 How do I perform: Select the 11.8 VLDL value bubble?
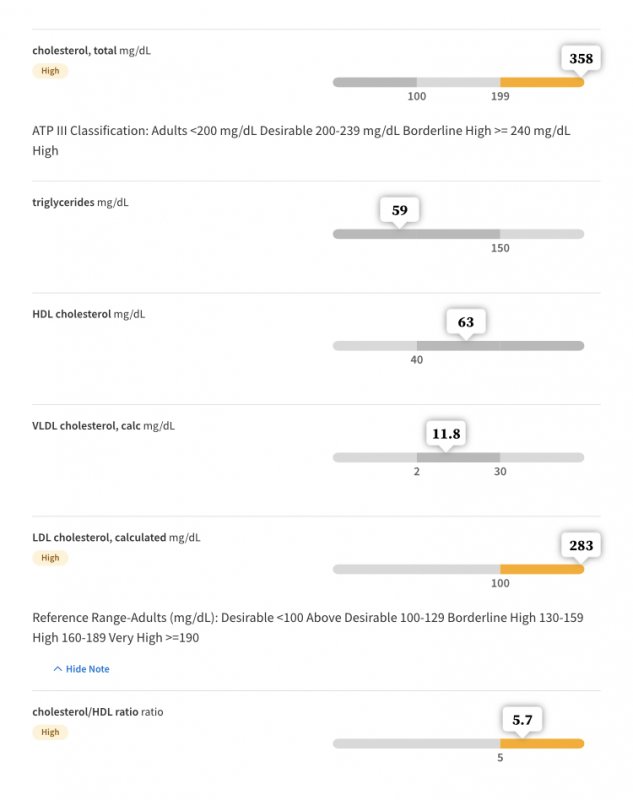446,434
